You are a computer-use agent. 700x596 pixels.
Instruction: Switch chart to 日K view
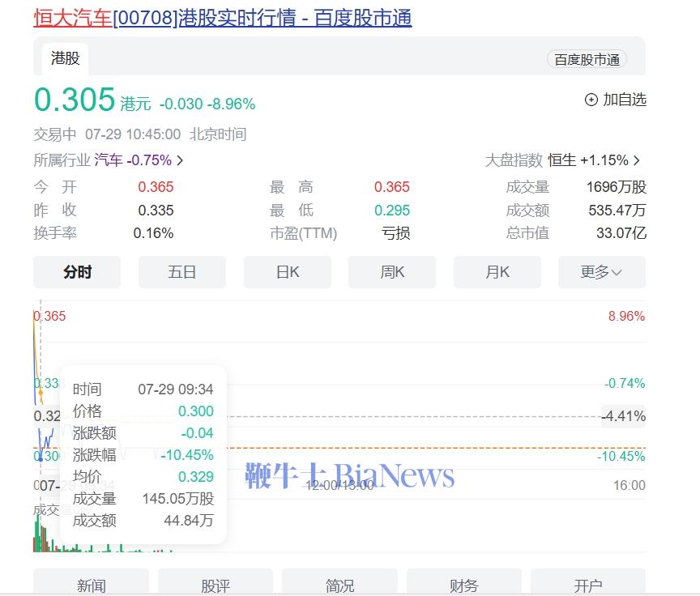coord(288,271)
